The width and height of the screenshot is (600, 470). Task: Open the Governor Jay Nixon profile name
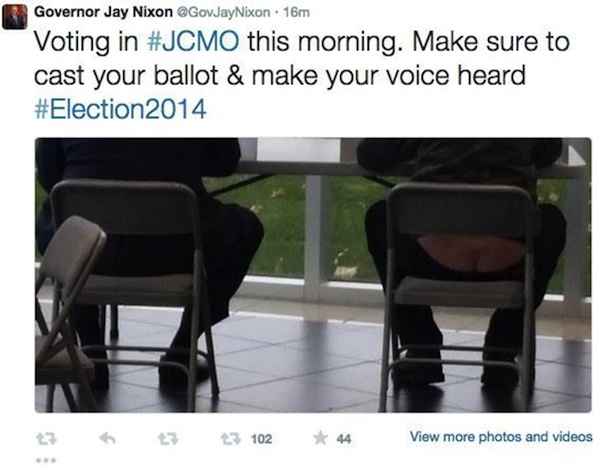[103, 12]
